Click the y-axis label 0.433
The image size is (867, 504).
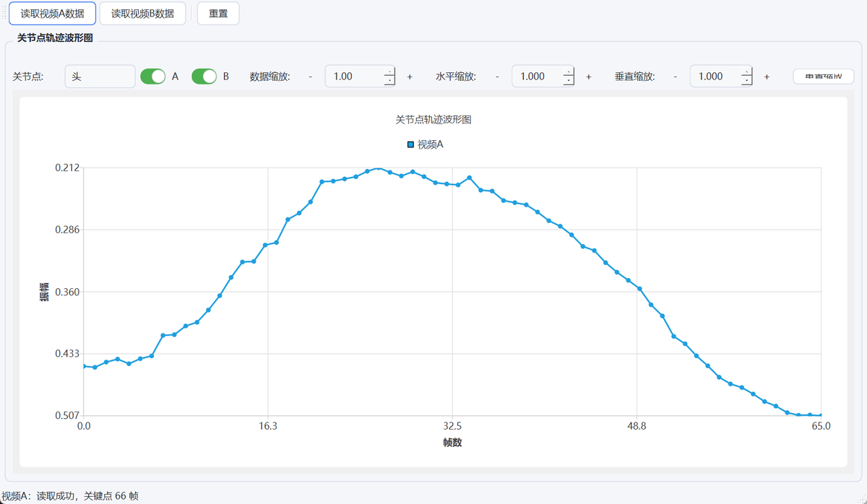point(67,354)
